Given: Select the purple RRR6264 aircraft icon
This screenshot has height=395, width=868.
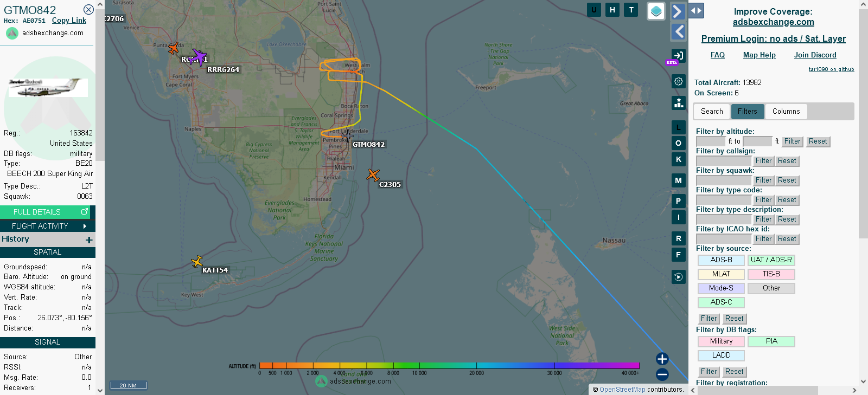Looking at the screenshot, I should click(200, 57).
